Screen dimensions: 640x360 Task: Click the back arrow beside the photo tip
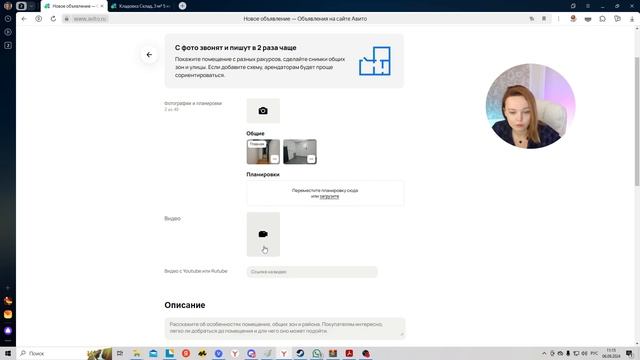click(x=149, y=55)
